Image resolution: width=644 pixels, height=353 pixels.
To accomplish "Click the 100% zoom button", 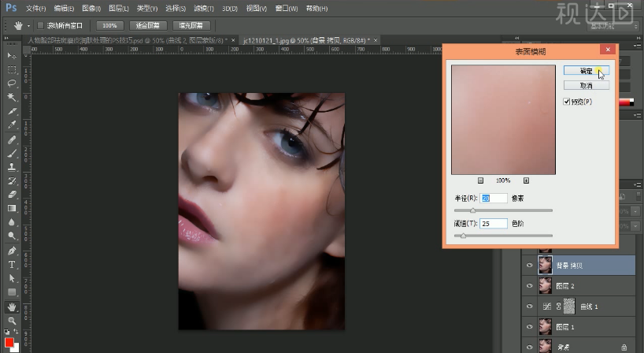I will point(109,25).
